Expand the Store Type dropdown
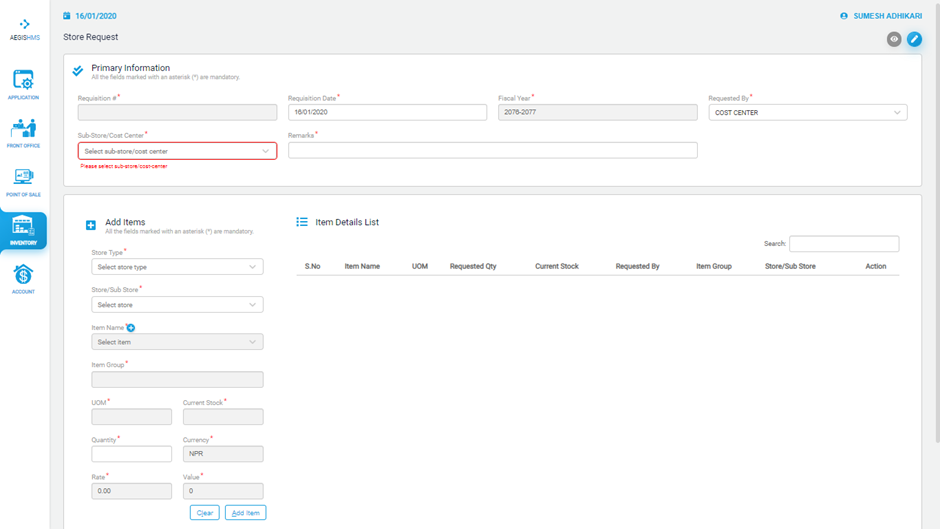 click(177, 267)
